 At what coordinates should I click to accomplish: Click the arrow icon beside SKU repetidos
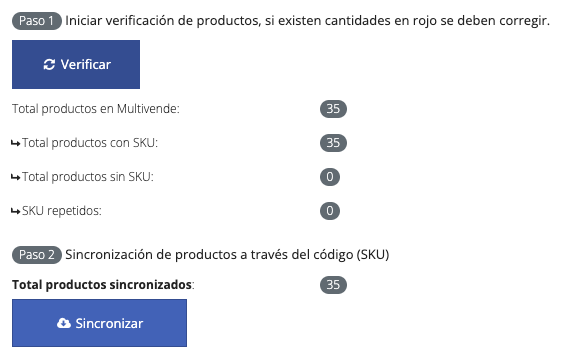click(x=16, y=211)
